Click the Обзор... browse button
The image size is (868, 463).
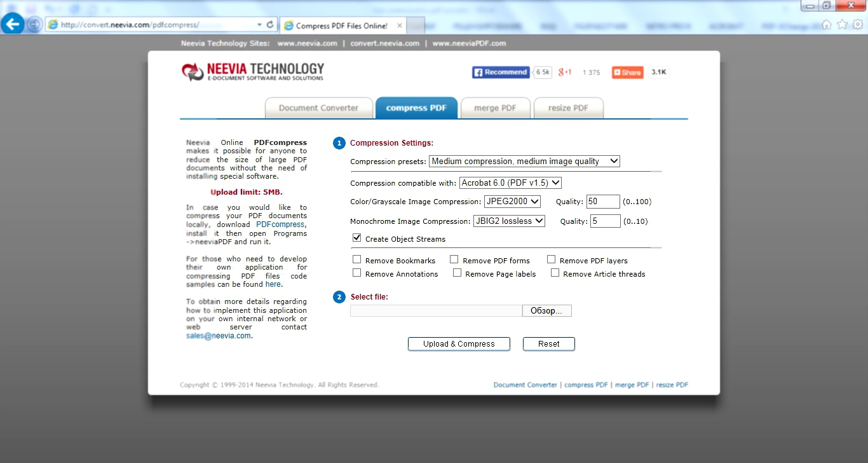(x=547, y=310)
